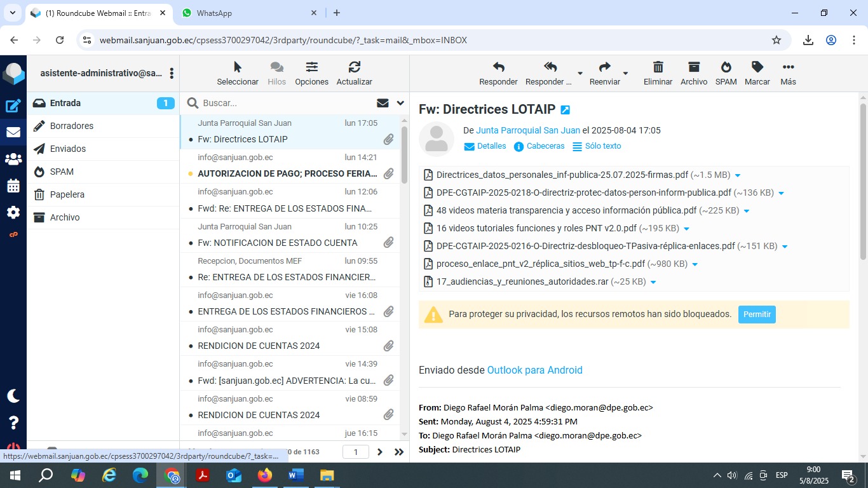868x488 pixels.
Task: Open the Outlook para Android link
Action: (x=534, y=370)
